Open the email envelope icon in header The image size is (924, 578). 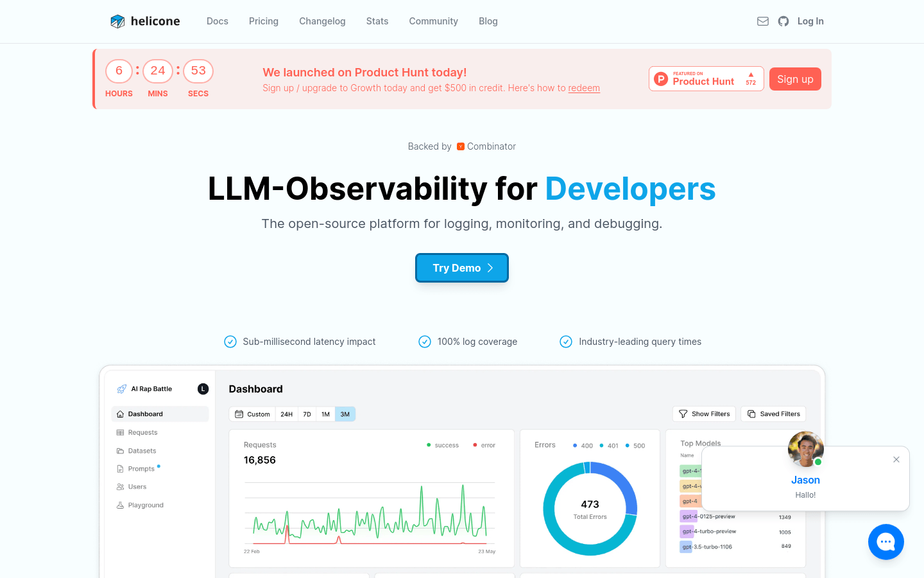(763, 21)
